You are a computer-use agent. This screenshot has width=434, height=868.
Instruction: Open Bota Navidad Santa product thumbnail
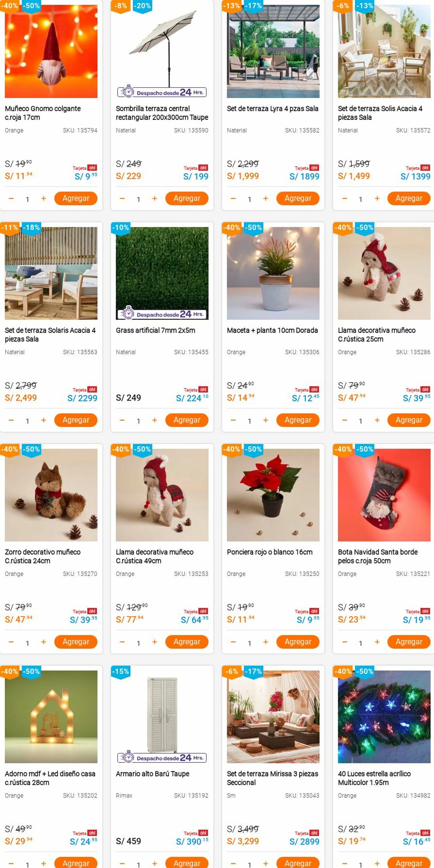384,495
